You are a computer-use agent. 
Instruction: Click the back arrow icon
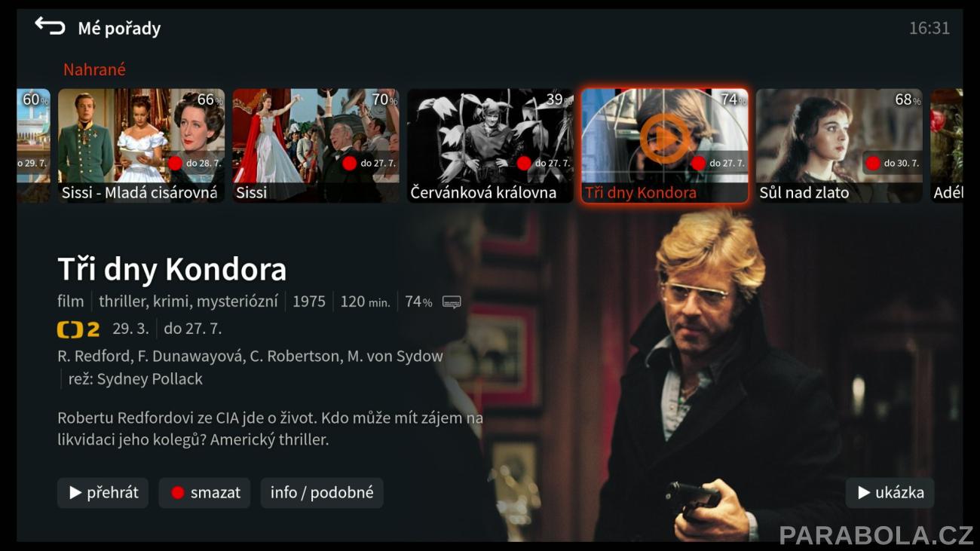pyautogui.click(x=50, y=26)
